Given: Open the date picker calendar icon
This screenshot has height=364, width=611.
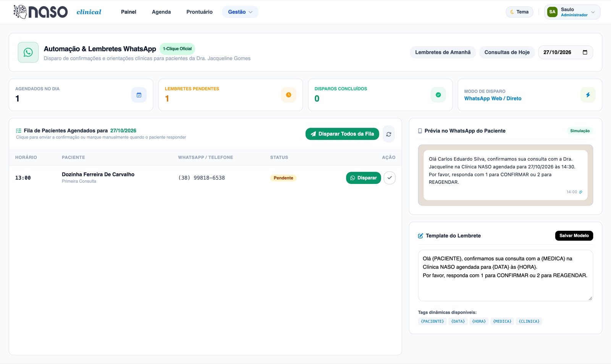Looking at the screenshot, I should click(585, 52).
